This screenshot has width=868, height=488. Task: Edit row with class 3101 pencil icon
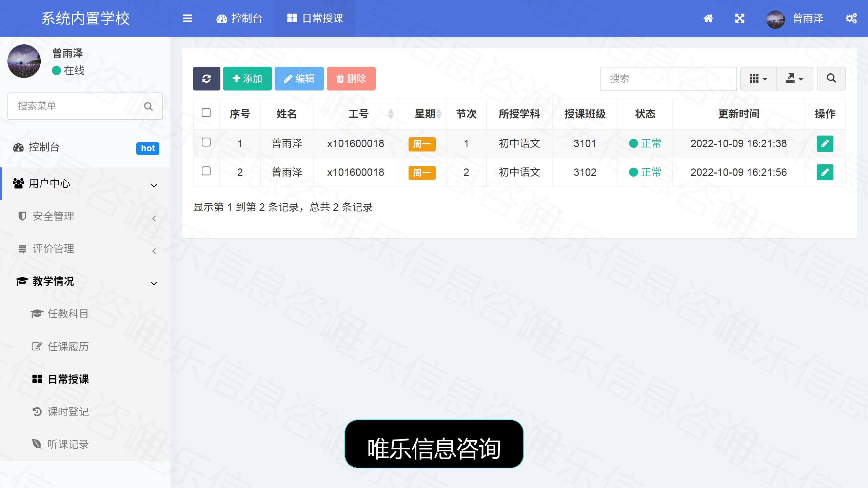point(825,143)
